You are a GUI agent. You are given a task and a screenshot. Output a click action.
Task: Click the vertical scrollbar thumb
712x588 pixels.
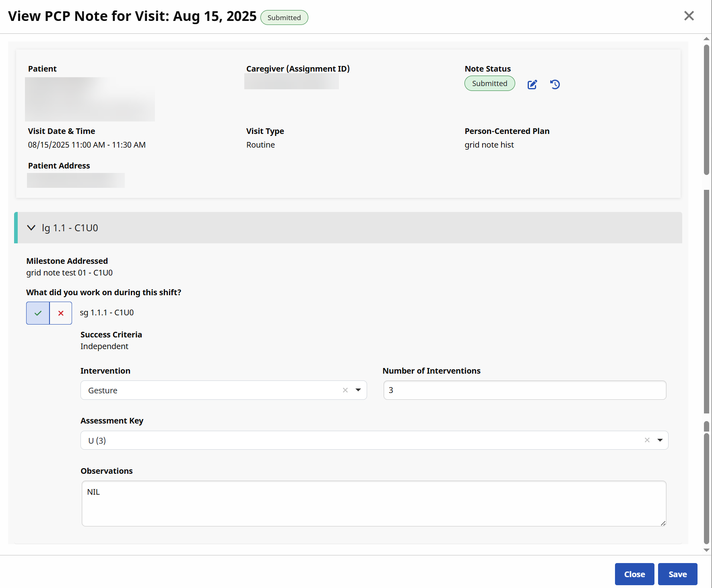click(706, 109)
